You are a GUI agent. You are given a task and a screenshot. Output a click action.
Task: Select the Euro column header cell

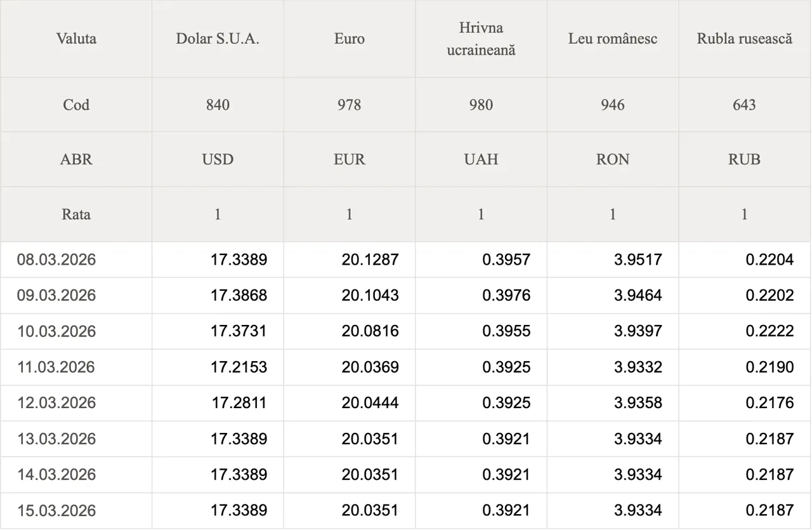pyautogui.click(x=350, y=39)
